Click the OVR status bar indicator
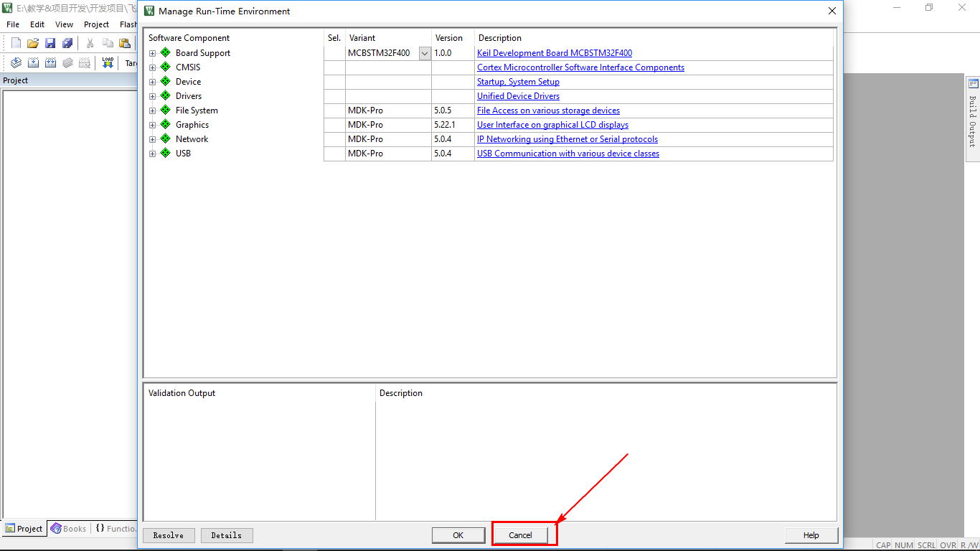Viewport: 980px width, 551px height. tap(948, 545)
